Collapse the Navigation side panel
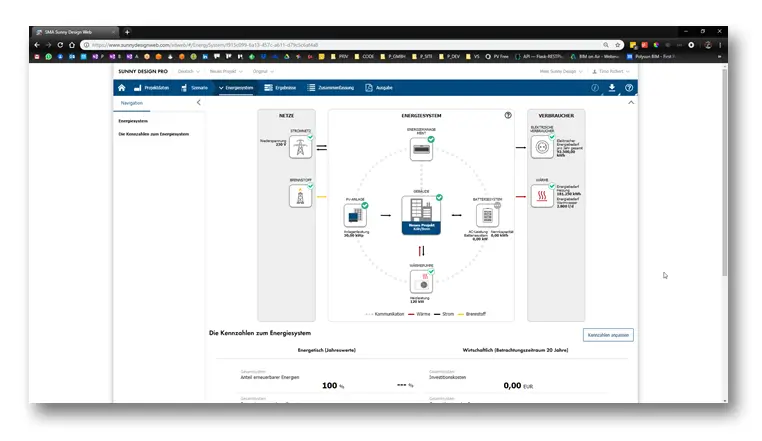 coord(198,103)
